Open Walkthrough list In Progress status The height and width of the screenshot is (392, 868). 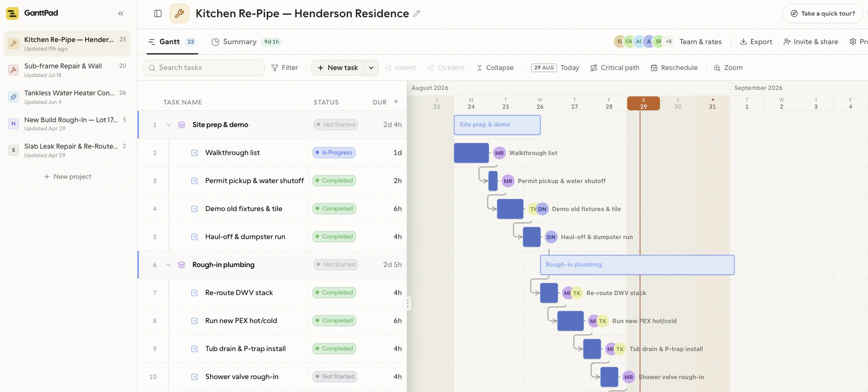tap(334, 153)
